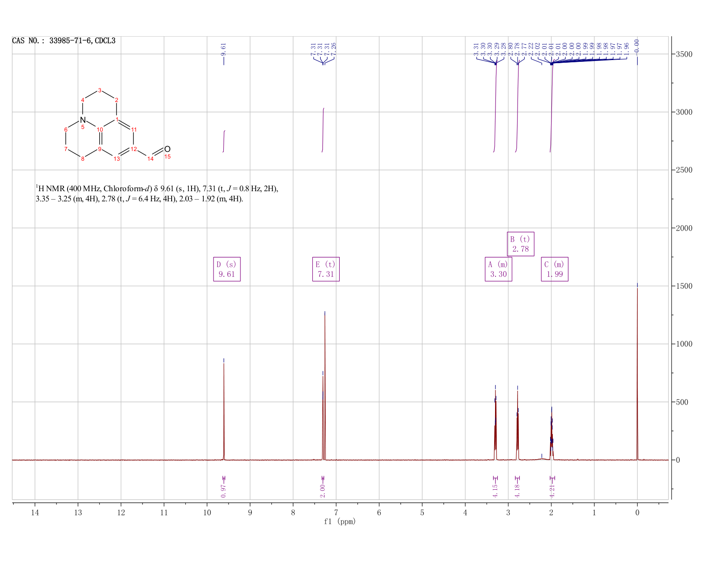Click atom number 12 in the molecular structure
This screenshot has height=563, width=728.
tap(134, 149)
